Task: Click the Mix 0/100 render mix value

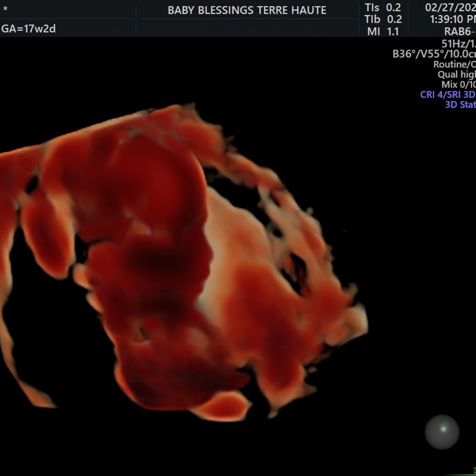Action: [458, 85]
